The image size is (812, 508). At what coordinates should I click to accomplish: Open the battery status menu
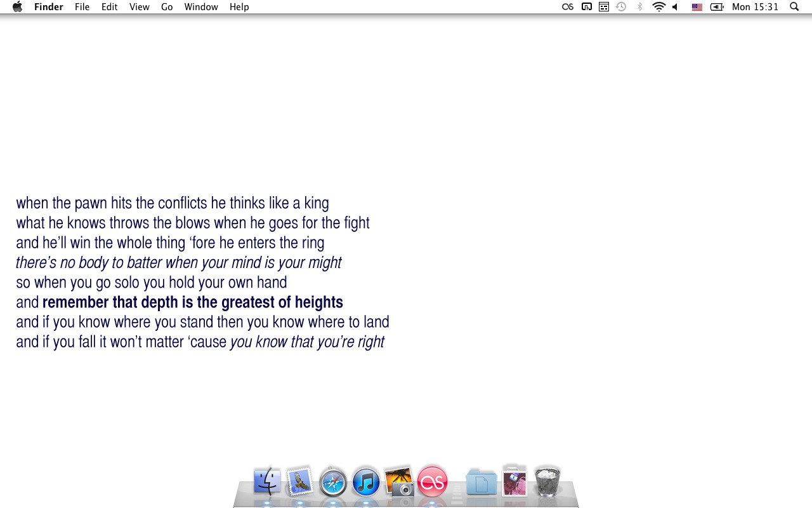[x=717, y=7]
